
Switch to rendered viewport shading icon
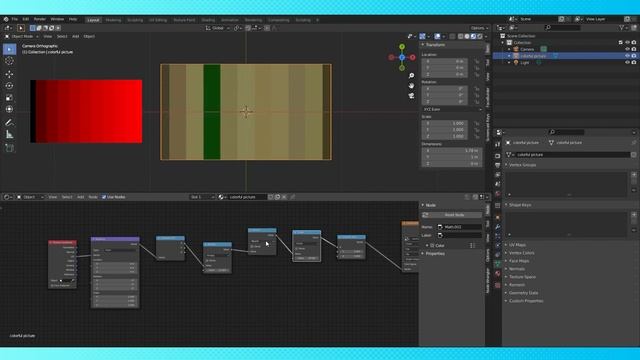tap(480, 36)
